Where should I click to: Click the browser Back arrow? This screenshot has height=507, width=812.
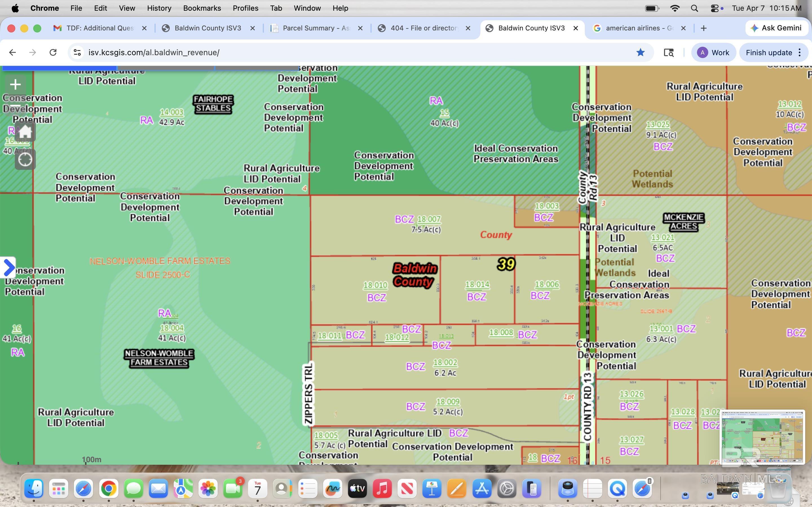12,52
